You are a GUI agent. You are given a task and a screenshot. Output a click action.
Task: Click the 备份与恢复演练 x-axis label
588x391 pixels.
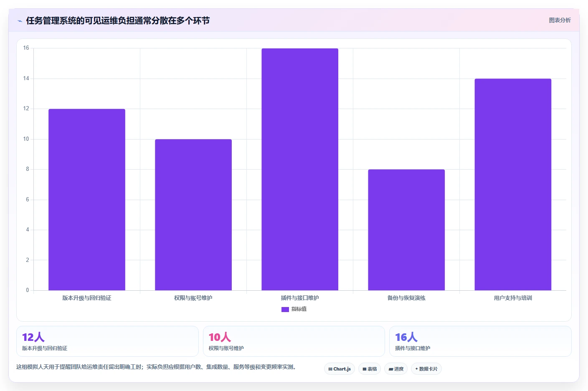[406, 298]
